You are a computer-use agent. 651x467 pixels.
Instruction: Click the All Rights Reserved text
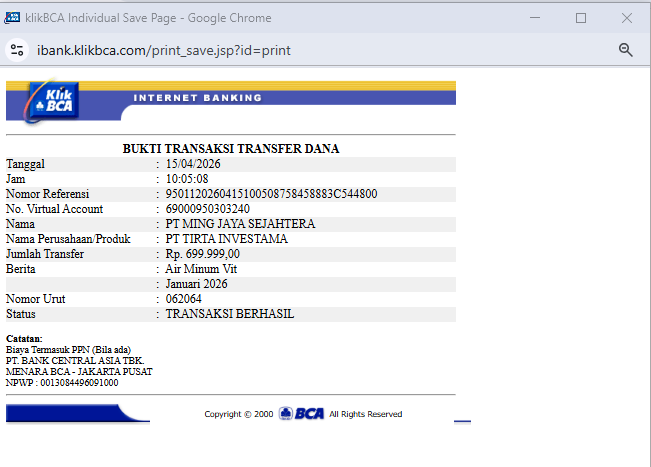[366, 414]
